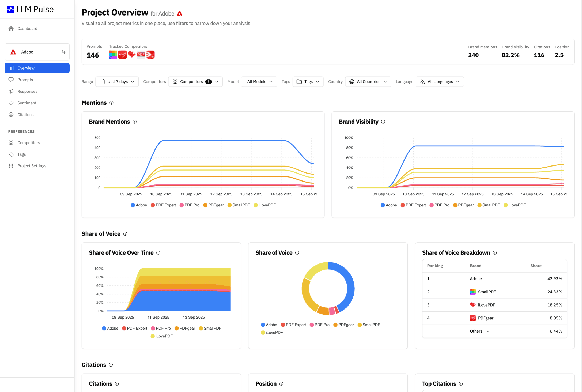582x392 pixels.
Task: Go to Project Settings in sidebar
Action: 32,166
